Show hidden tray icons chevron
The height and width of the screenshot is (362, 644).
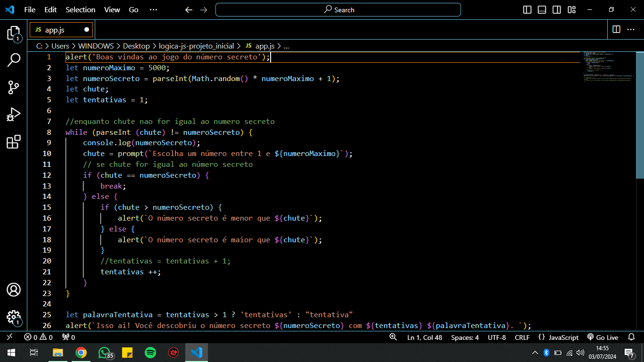coord(535,353)
